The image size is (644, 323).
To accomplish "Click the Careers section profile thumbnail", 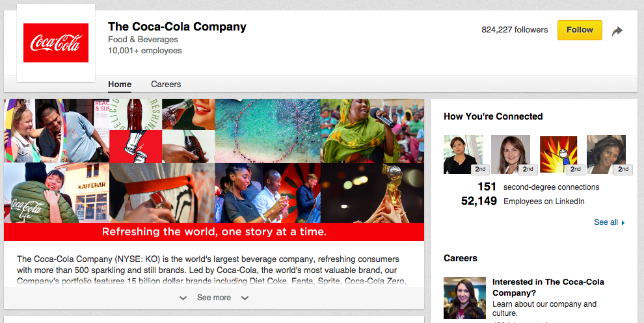I will [464, 298].
